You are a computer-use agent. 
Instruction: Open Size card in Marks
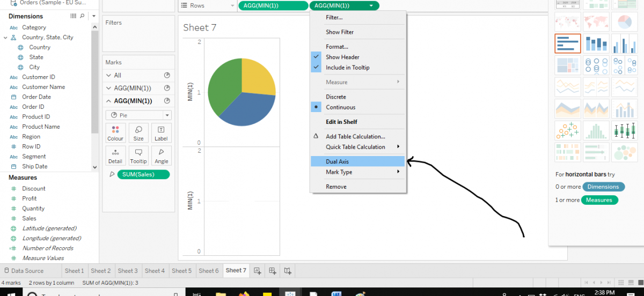tap(138, 132)
